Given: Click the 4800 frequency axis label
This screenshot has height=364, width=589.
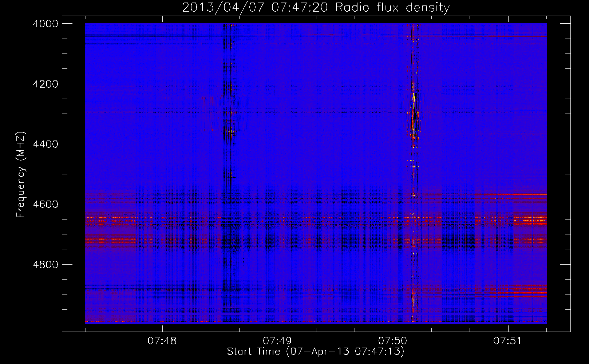Looking at the screenshot, I should coord(46,265).
